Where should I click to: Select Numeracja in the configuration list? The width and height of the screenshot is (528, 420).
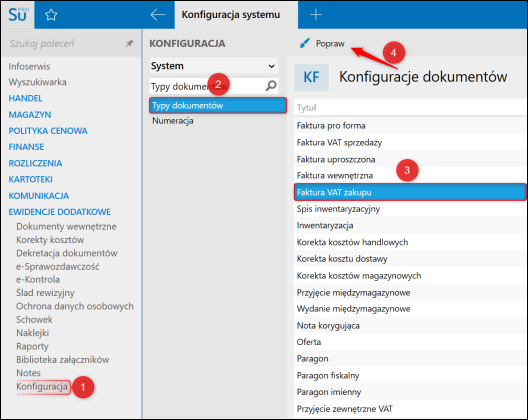click(173, 121)
